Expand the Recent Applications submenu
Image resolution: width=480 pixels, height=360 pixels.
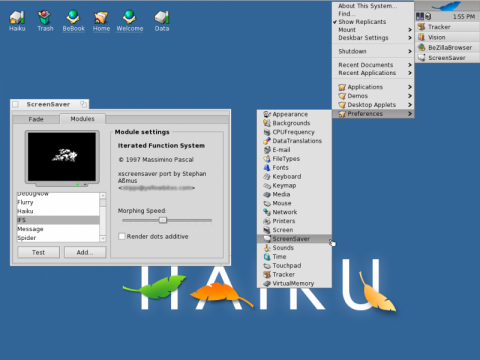coord(373,73)
